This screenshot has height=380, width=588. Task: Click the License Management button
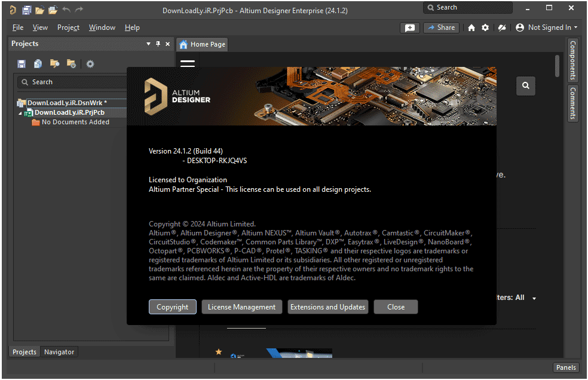click(x=241, y=307)
